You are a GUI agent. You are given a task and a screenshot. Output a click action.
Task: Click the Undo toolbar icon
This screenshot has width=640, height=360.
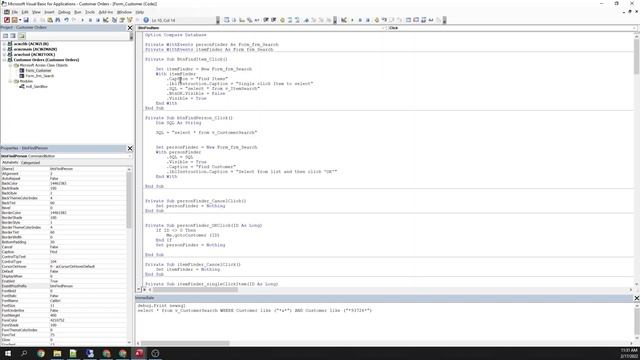click(66, 20)
